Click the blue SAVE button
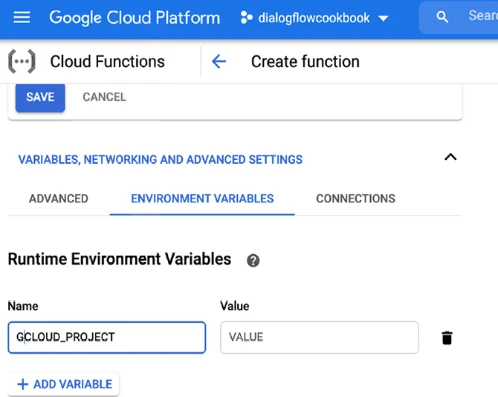 coord(40,97)
